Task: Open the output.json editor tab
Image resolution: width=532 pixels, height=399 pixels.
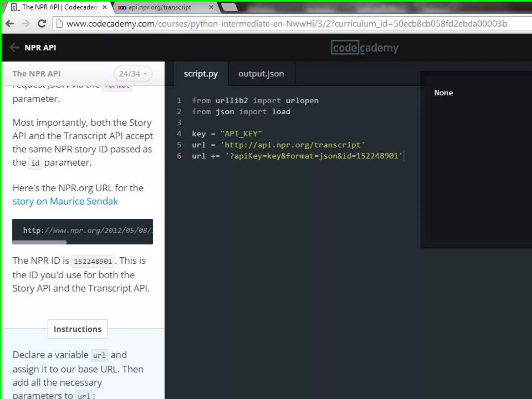Action: [261, 74]
